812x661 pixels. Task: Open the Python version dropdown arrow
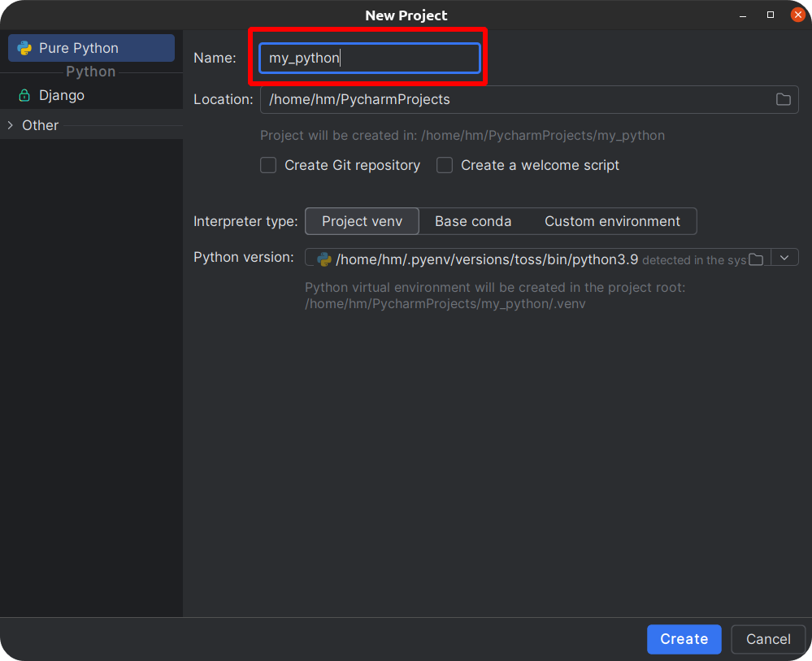click(x=784, y=258)
